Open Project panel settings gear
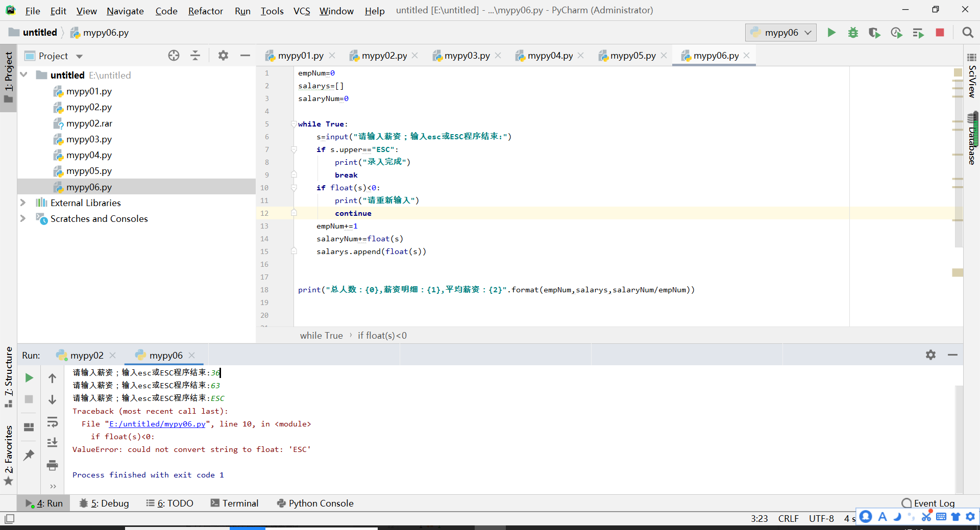The width and height of the screenshot is (980, 530). [223, 56]
